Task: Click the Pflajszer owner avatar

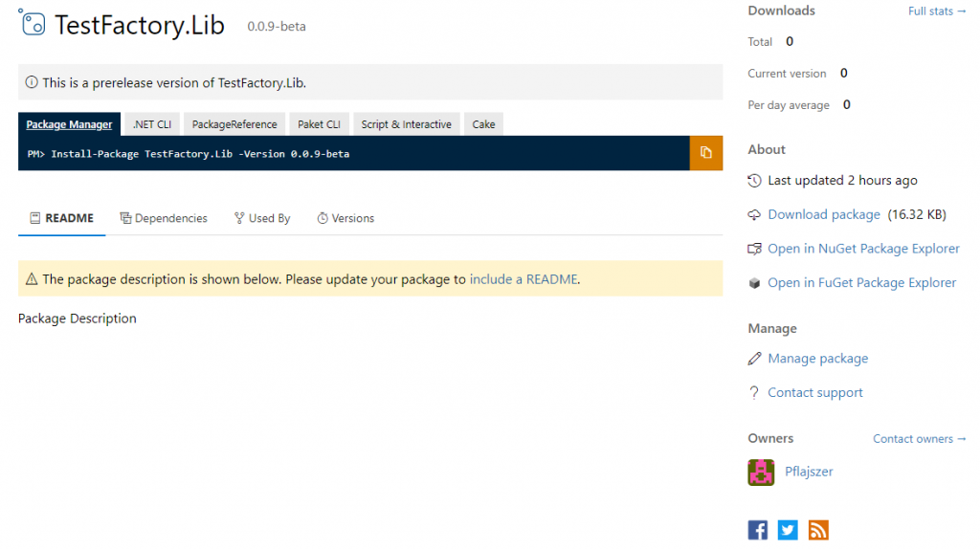Action: click(x=761, y=472)
